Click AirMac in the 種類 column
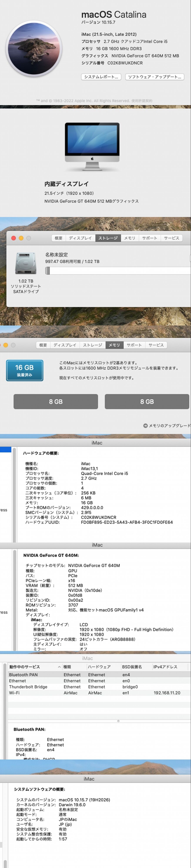 71,693
